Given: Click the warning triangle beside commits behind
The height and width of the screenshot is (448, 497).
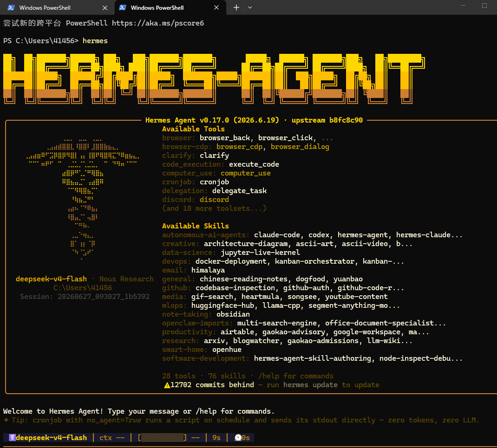Looking at the screenshot, I should [167, 385].
